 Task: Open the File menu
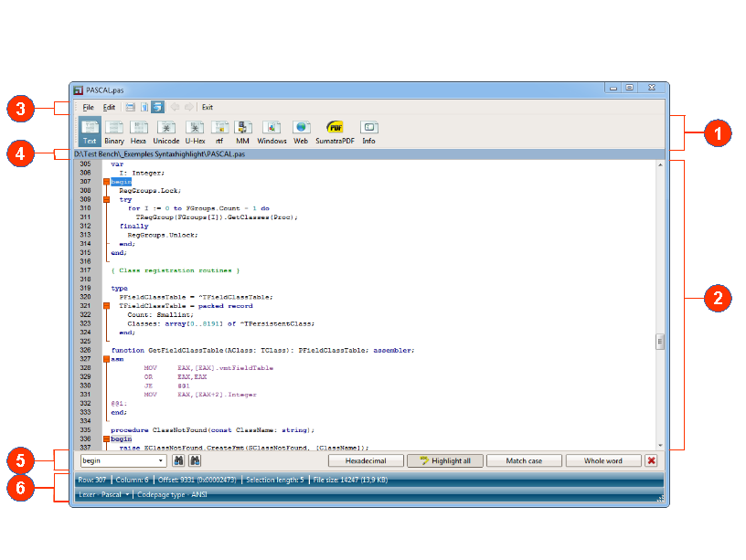click(x=89, y=107)
